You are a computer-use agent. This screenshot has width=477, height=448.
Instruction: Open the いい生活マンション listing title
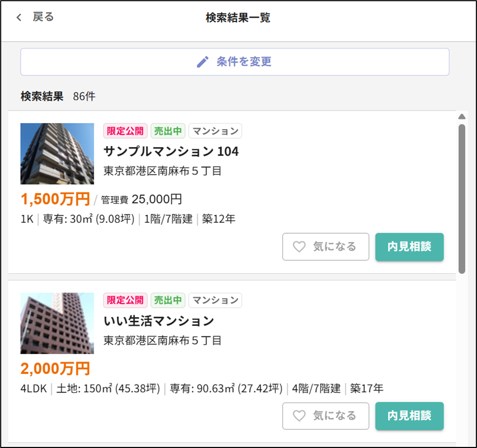(x=158, y=320)
